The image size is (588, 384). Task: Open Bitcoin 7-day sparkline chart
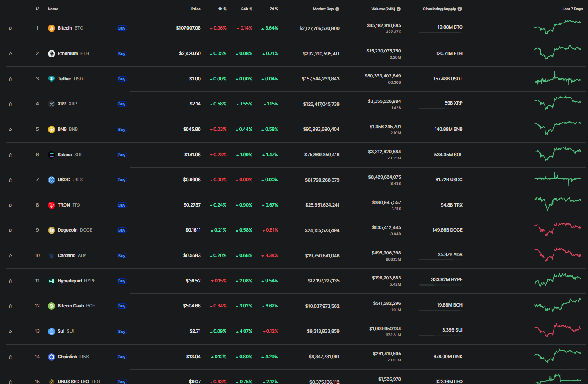tap(558, 27)
